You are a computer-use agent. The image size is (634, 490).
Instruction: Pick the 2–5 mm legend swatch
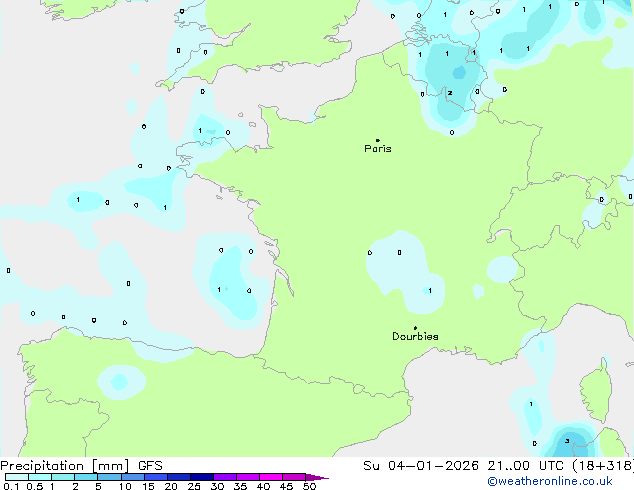[86, 477]
